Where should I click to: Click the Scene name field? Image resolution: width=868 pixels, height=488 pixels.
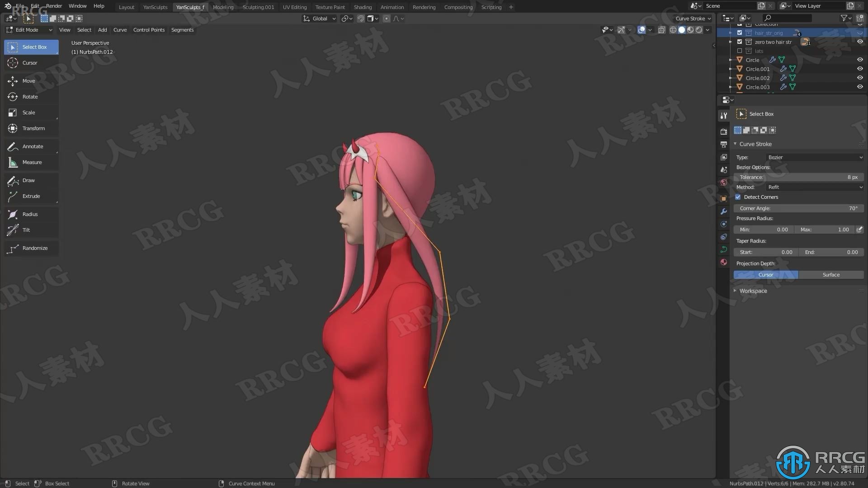[730, 6]
